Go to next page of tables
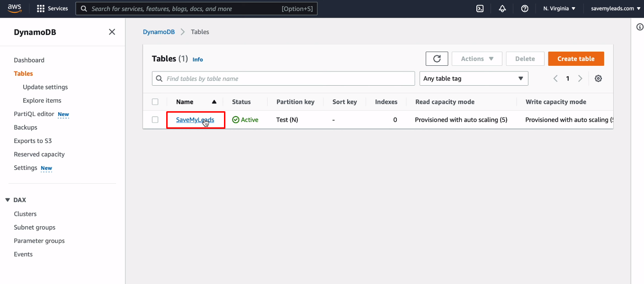Viewport: 644px width, 284px height. (x=580, y=79)
